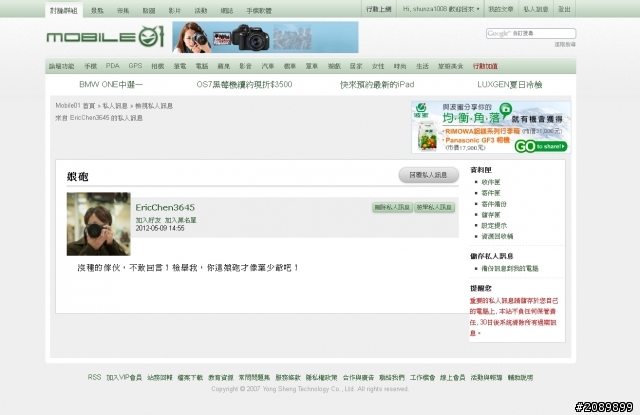This screenshot has height=415, width=640.
Task: Open 收件匣 in the sidebar
Action: [x=491, y=182]
